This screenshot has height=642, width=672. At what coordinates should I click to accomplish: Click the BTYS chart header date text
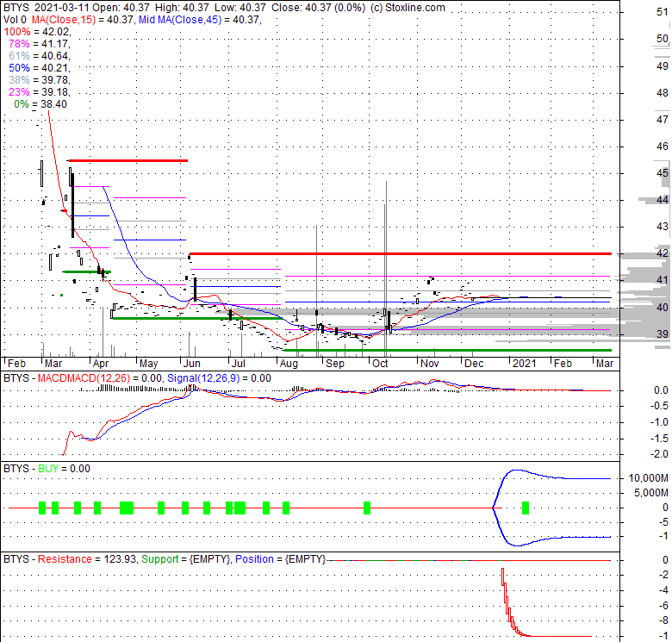tap(60, 8)
